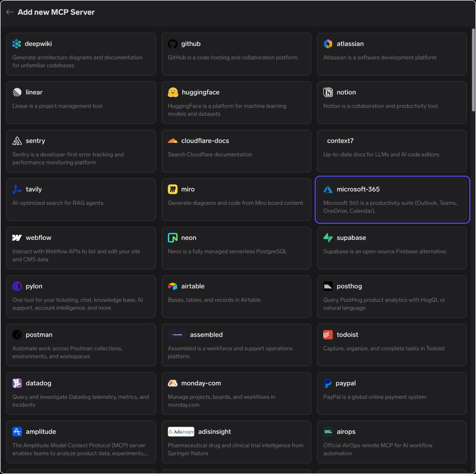Select the monday-com server name
Screen dimensions: 476x474
point(201,383)
